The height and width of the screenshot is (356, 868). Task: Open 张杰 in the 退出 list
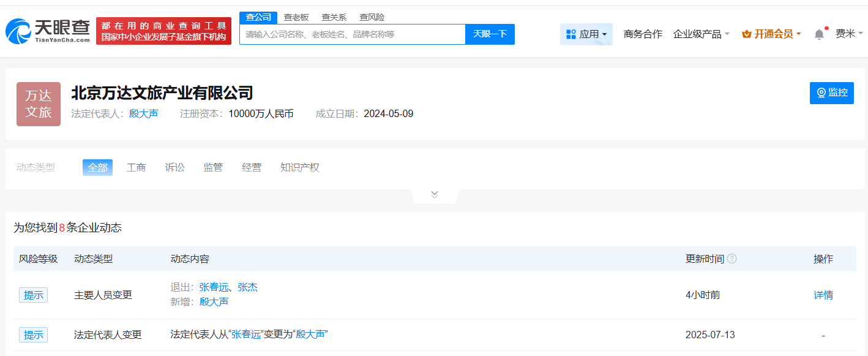pyautogui.click(x=248, y=287)
